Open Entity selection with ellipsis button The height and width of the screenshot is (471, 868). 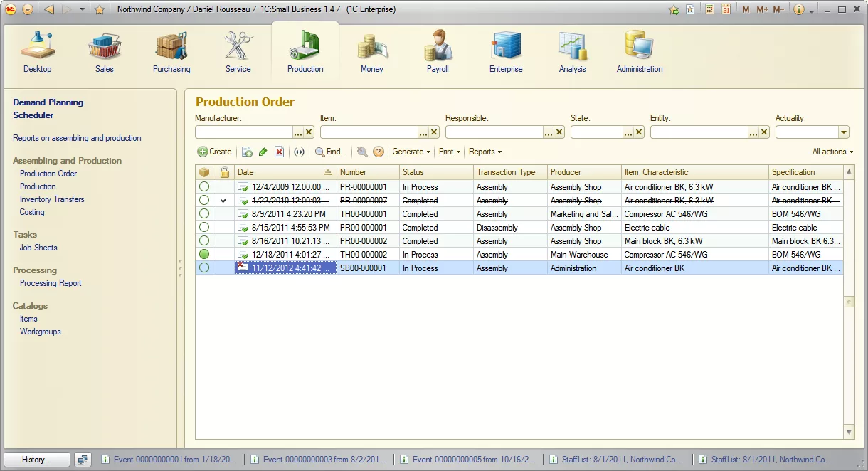(753, 132)
